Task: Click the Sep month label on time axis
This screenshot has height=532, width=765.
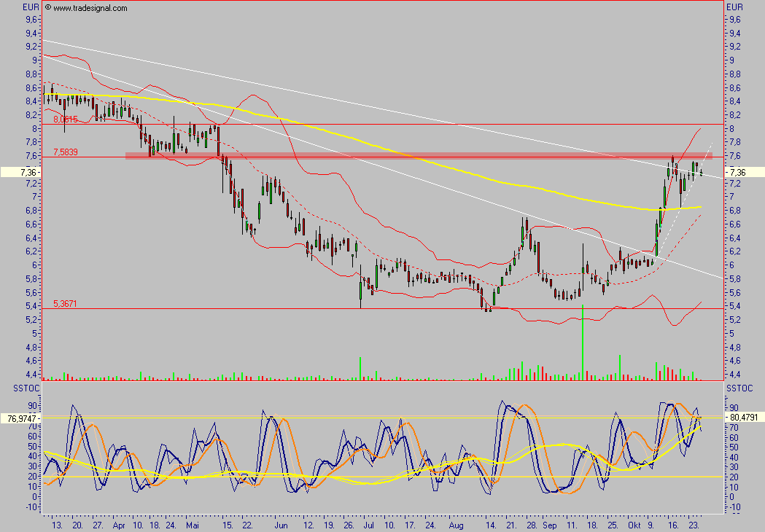Action: tap(549, 525)
